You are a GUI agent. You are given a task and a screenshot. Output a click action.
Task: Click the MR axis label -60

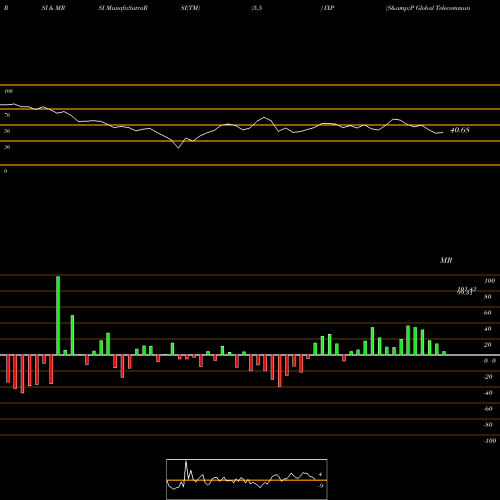coord(488,409)
